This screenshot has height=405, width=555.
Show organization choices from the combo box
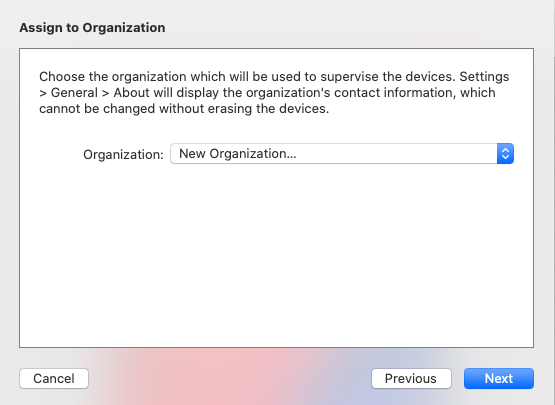342,154
